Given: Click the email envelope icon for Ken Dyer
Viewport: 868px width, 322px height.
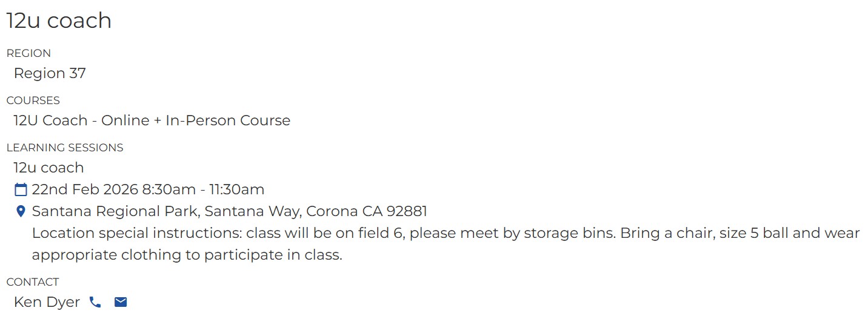Looking at the screenshot, I should click(121, 302).
